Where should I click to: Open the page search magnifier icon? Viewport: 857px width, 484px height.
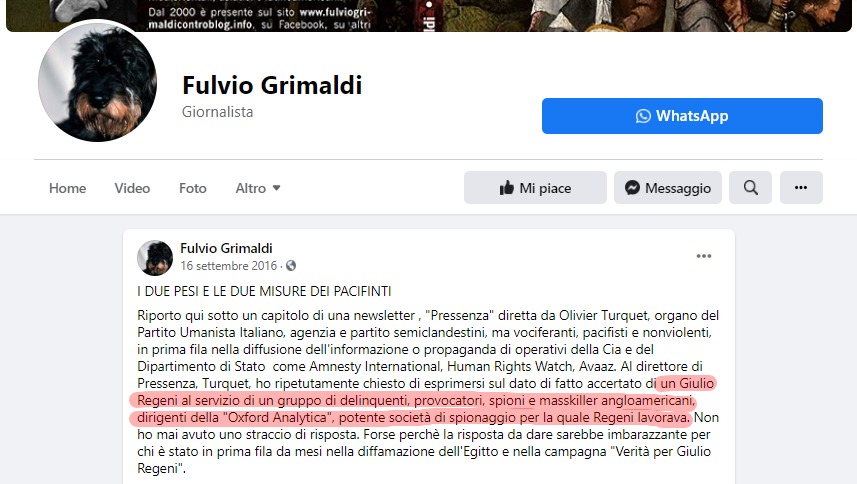point(750,187)
